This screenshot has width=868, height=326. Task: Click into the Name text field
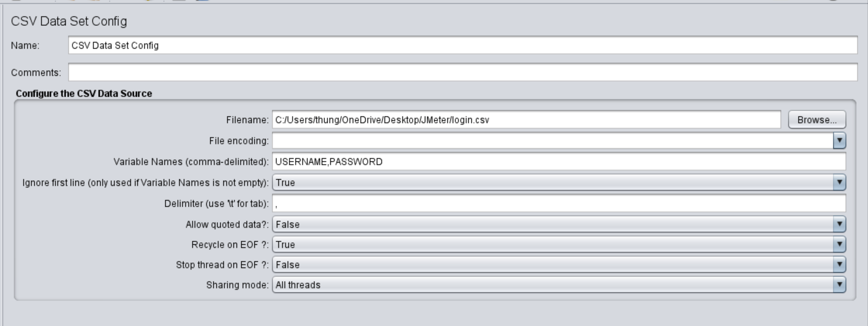click(x=462, y=45)
